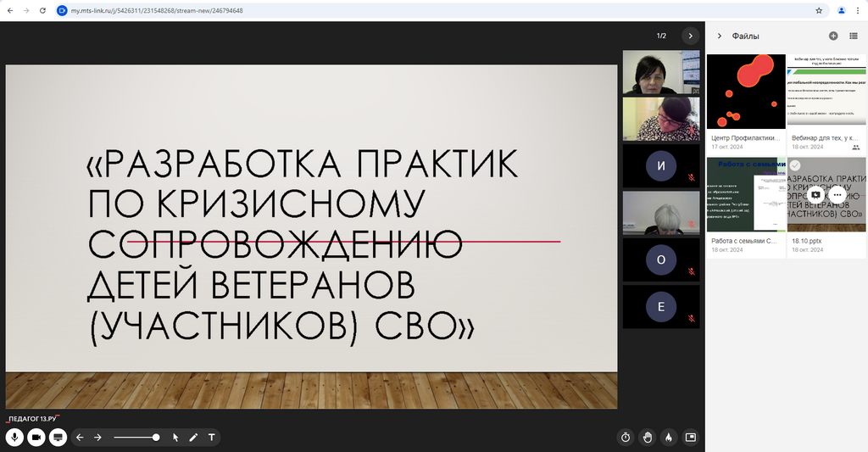Click browser back arrow
Image resolution: width=868 pixels, height=452 pixels.
tap(10, 10)
